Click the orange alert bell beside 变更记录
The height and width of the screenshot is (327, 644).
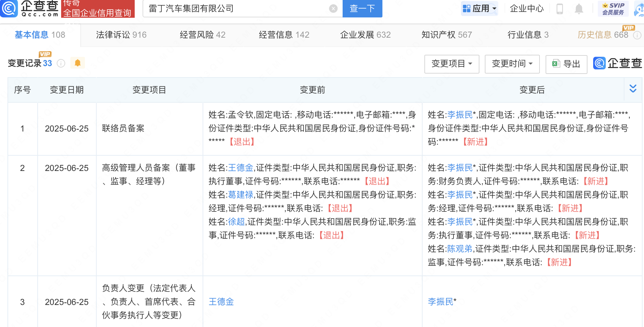coord(77,63)
